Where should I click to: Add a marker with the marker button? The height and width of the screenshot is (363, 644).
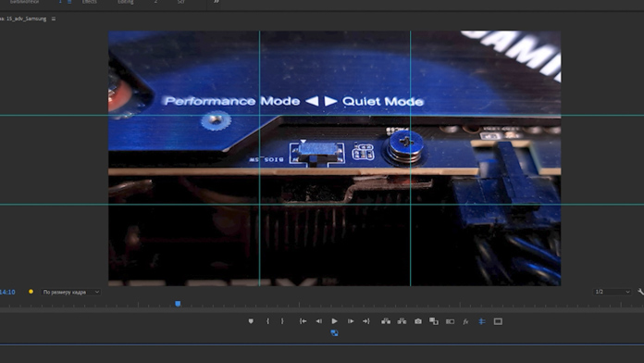pos(251,321)
